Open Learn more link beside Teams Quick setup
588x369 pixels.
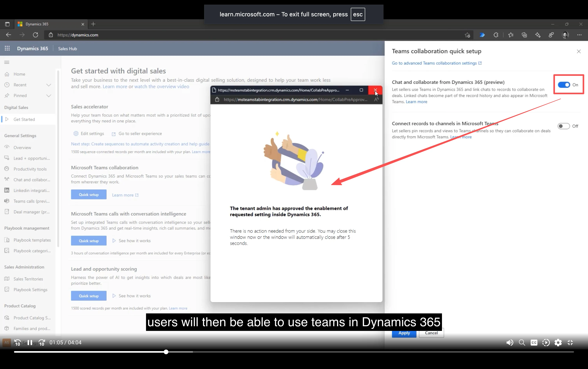[x=125, y=195]
